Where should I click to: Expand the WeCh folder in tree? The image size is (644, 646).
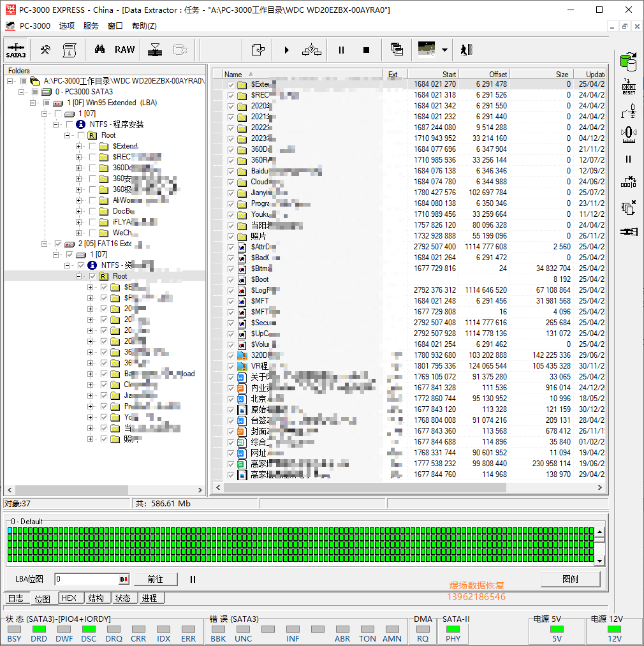pos(78,233)
